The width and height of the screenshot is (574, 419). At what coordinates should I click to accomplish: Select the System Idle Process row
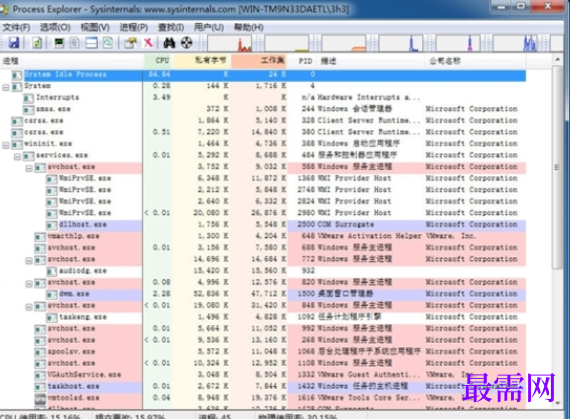(263, 75)
